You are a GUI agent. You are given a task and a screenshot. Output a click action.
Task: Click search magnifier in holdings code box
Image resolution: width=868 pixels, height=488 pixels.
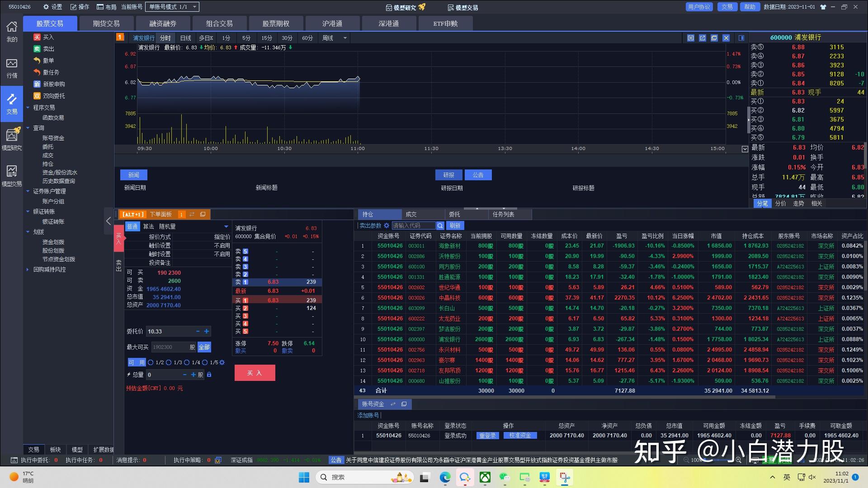[439, 225]
